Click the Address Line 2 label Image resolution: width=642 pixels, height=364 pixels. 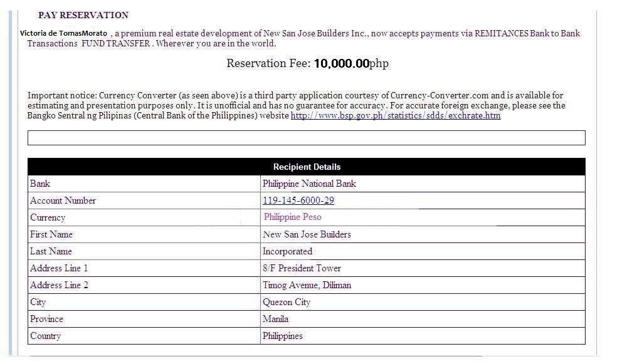click(59, 285)
